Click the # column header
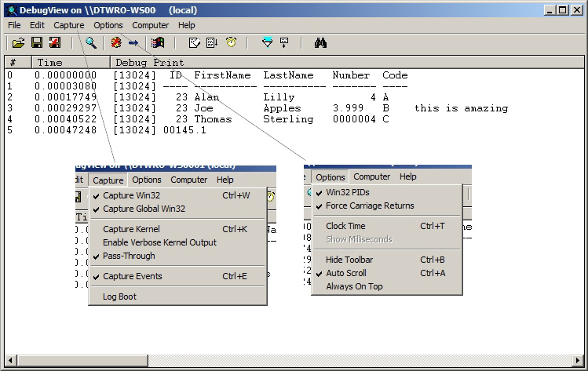Viewport: 588px width, 371px height. click(18, 62)
